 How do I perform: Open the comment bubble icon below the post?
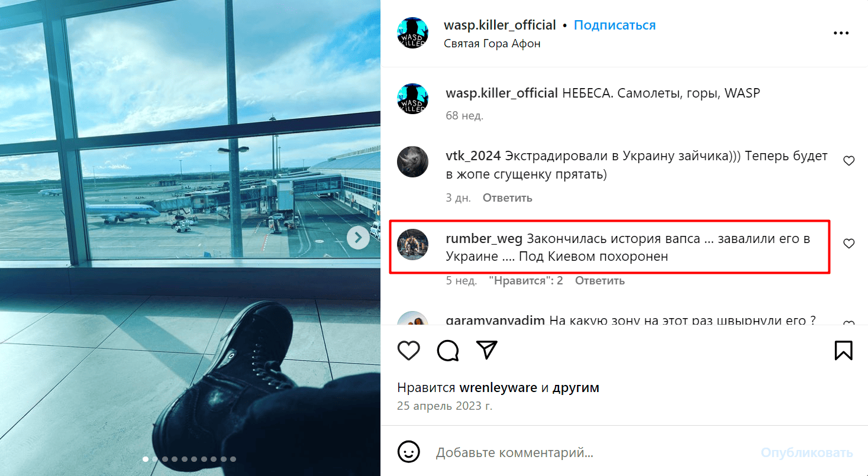[448, 350]
